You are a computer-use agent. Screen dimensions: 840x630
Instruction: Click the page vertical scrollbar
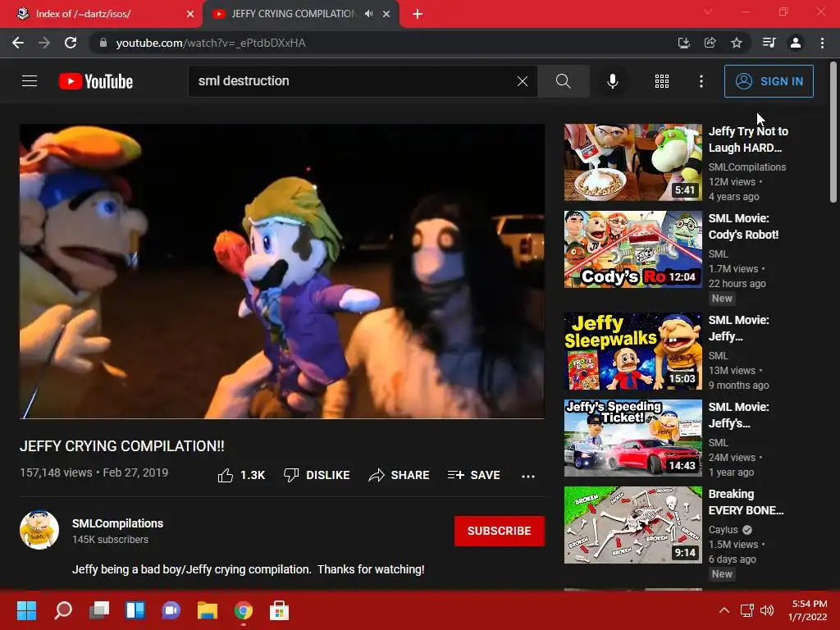(x=833, y=132)
